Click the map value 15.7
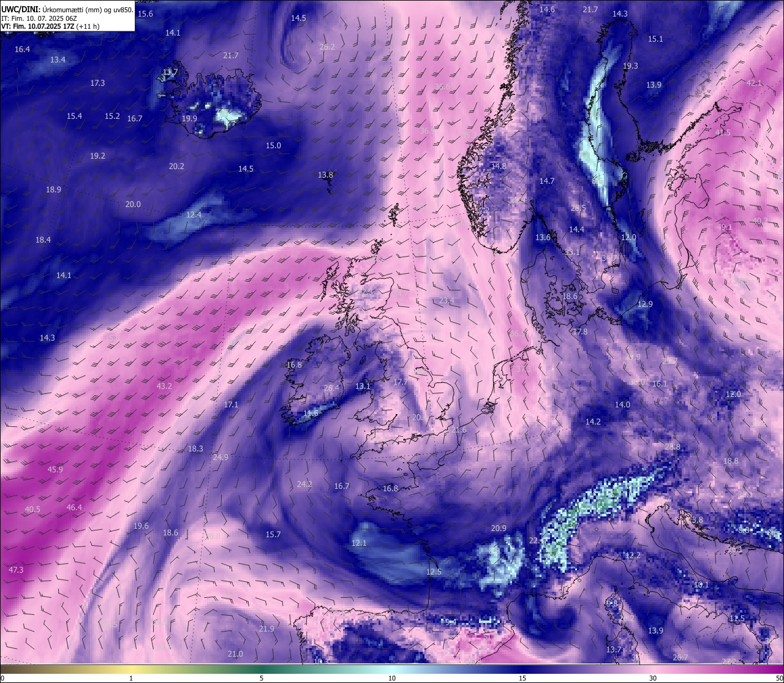The width and height of the screenshot is (784, 683). [273, 534]
